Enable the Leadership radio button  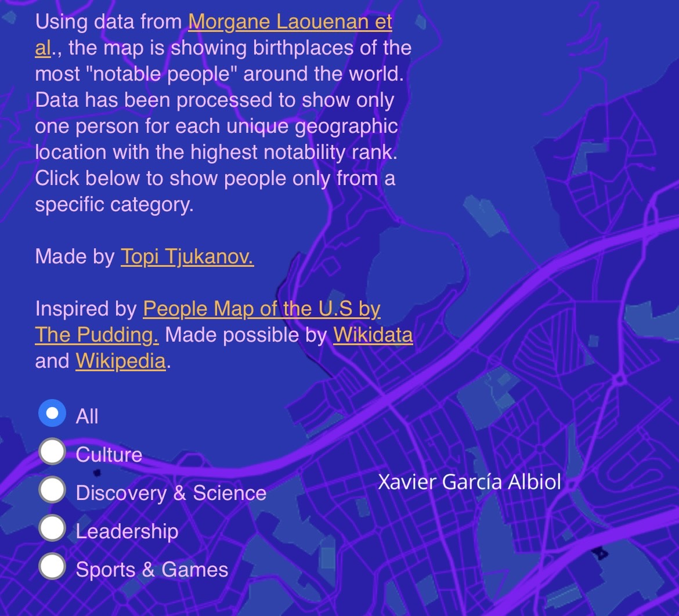(52, 528)
